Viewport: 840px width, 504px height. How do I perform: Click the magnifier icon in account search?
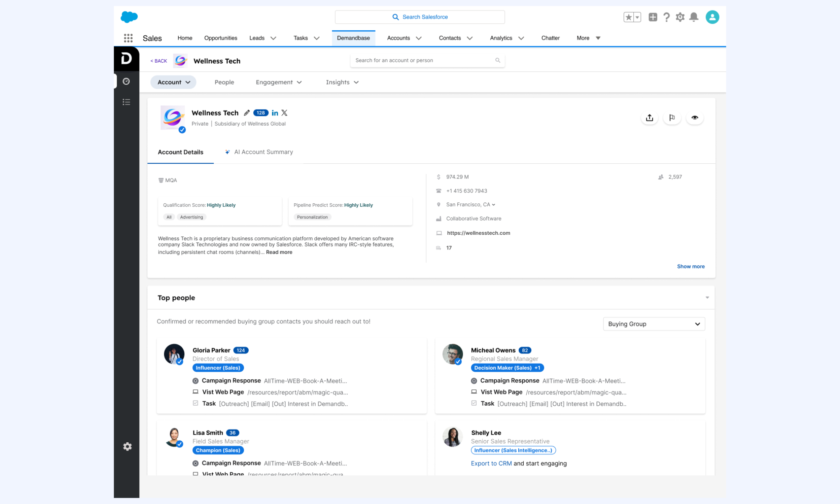pyautogui.click(x=498, y=60)
